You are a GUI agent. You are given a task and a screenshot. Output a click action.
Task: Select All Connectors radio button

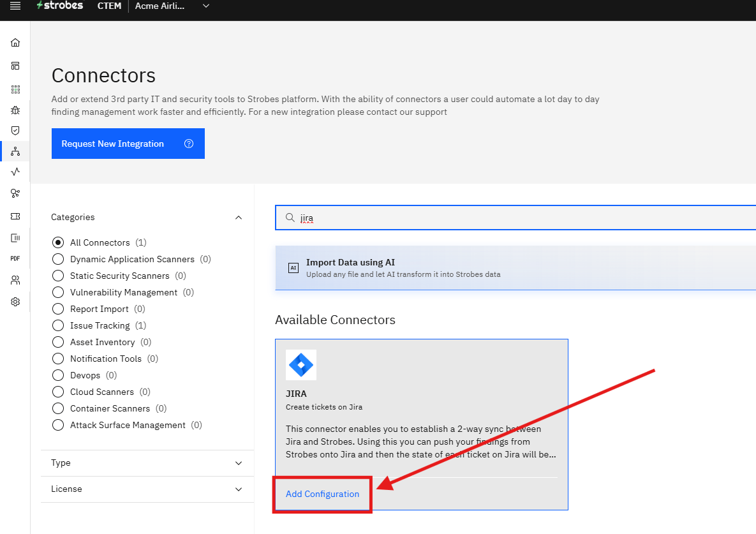click(x=58, y=242)
